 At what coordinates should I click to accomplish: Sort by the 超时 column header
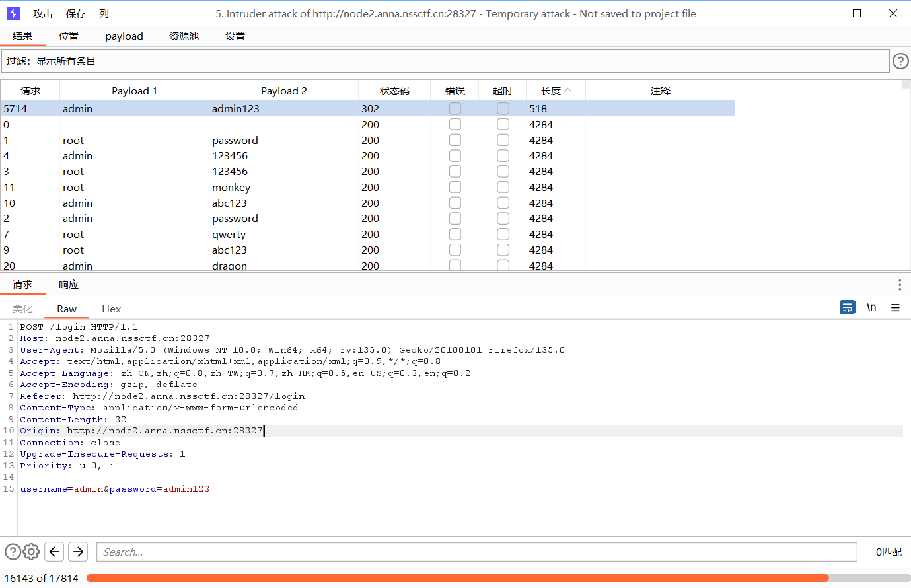point(503,91)
